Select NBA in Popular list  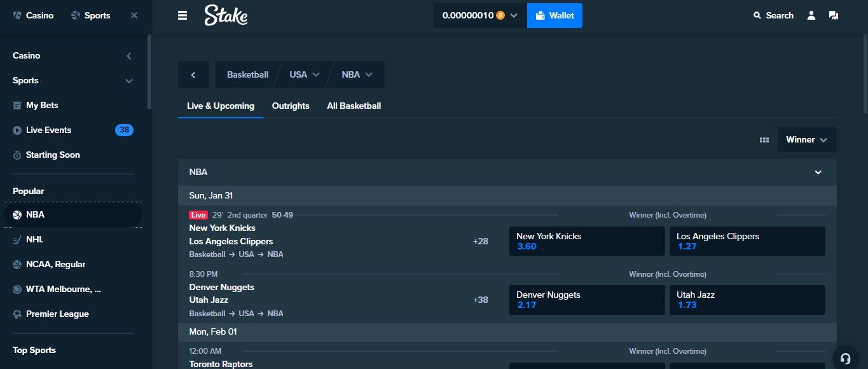(73, 214)
